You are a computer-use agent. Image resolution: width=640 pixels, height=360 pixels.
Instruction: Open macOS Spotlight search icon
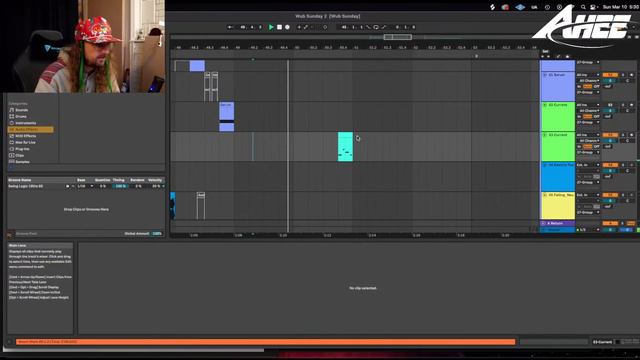(583, 7)
